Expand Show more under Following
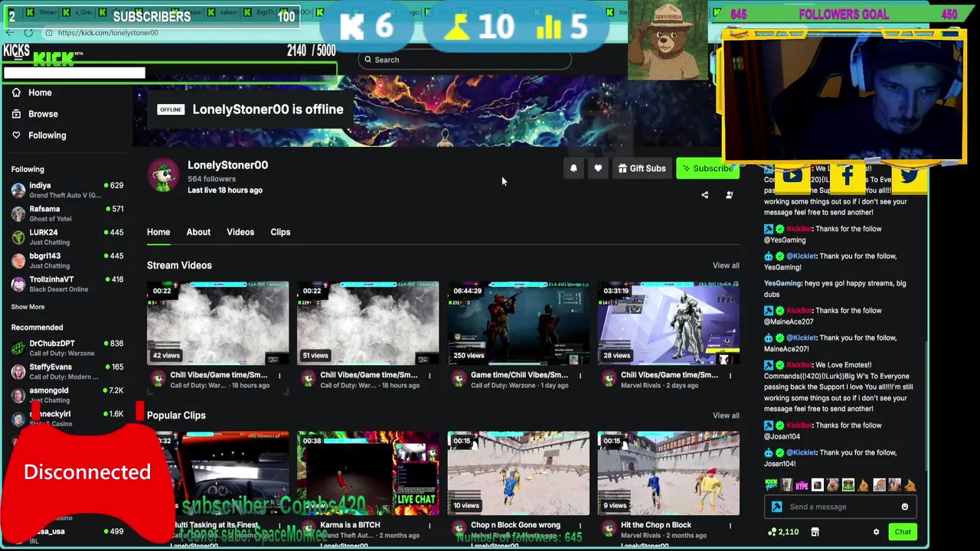The image size is (980, 551). (x=28, y=307)
